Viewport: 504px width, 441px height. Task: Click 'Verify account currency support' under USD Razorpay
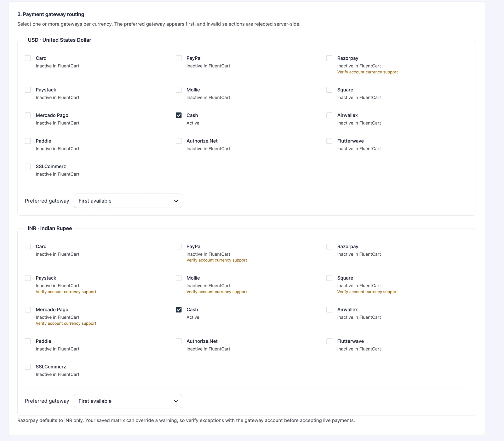tap(367, 72)
